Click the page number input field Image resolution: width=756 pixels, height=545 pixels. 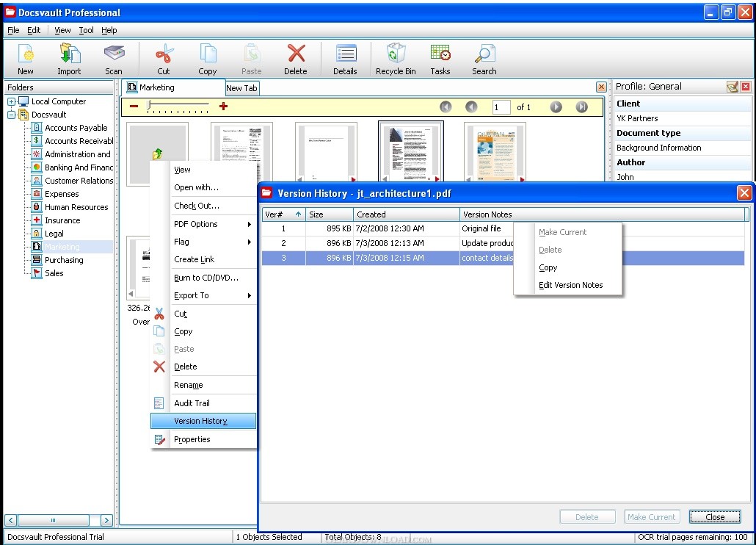pos(501,107)
